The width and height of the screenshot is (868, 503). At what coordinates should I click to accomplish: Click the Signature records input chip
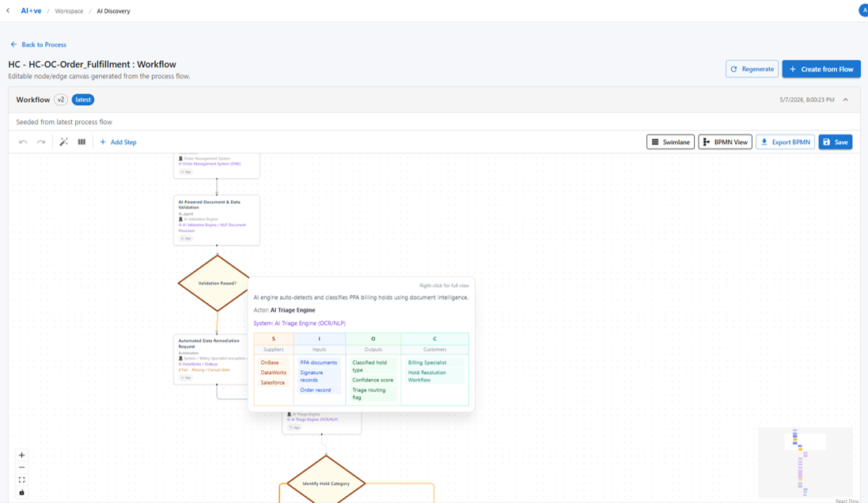coord(319,376)
